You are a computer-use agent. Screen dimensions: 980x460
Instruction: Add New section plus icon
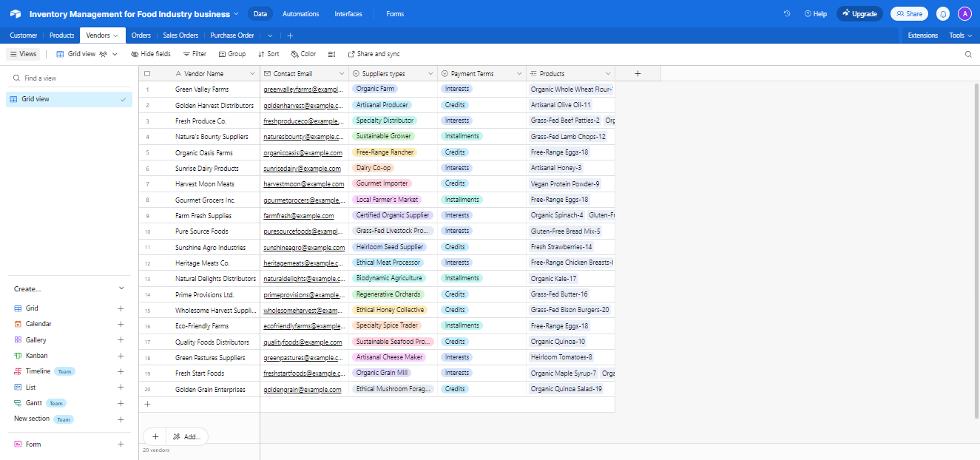click(121, 419)
